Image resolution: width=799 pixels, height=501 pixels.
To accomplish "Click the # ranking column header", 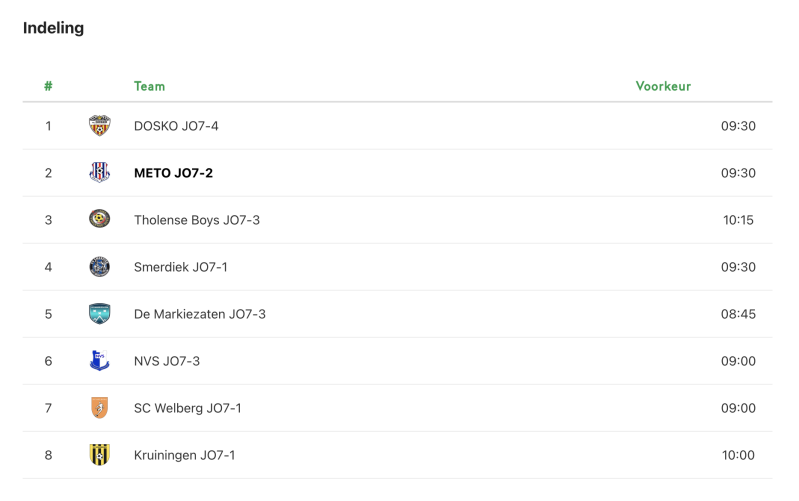I will [x=48, y=86].
